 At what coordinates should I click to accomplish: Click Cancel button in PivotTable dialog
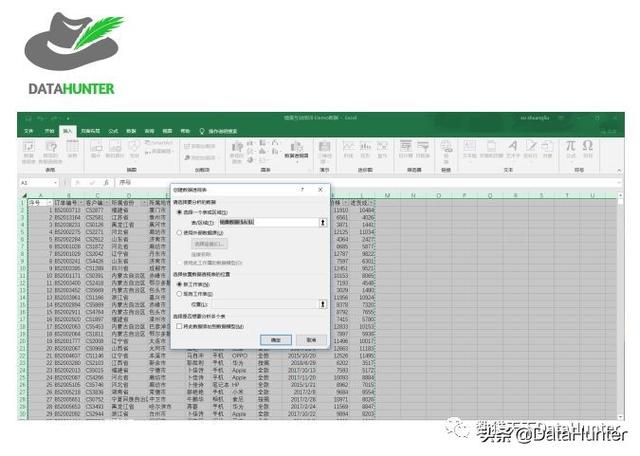311,340
